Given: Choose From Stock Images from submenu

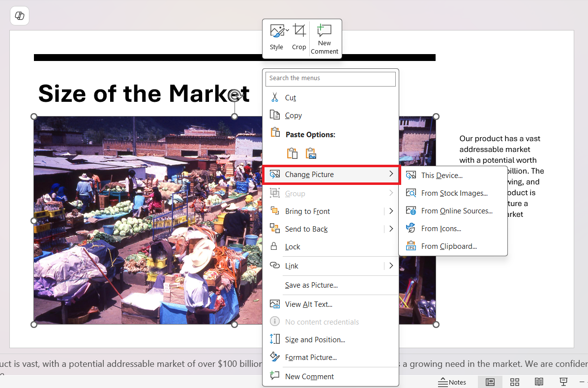Looking at the screenshot, I should 453,193.
